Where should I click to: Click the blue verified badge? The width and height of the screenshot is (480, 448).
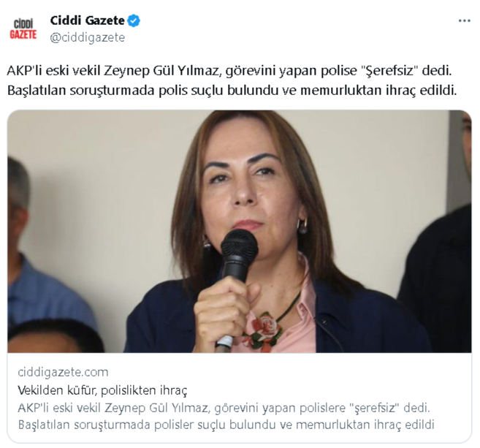[134, 20]
